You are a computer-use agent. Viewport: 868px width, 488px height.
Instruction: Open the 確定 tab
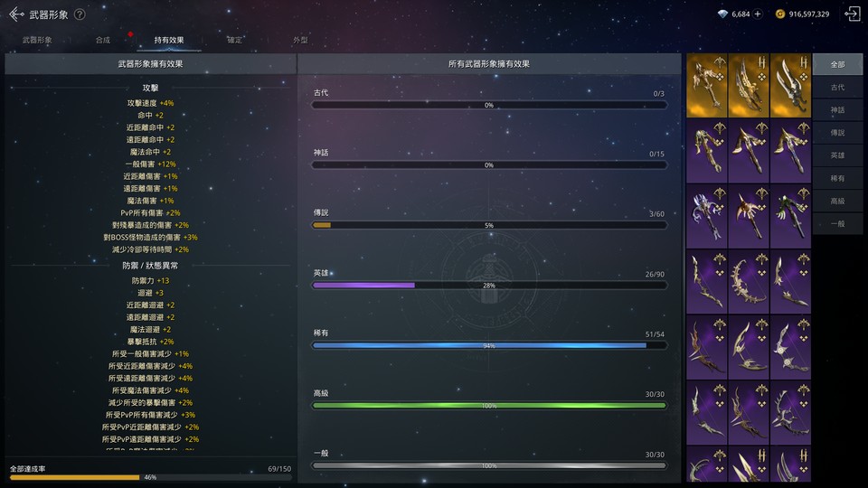235,40
